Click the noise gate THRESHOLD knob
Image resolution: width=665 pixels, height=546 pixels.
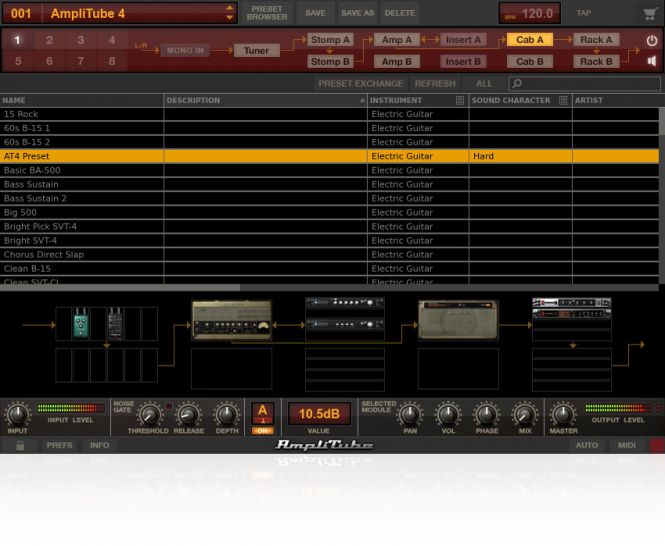[149, 414]
